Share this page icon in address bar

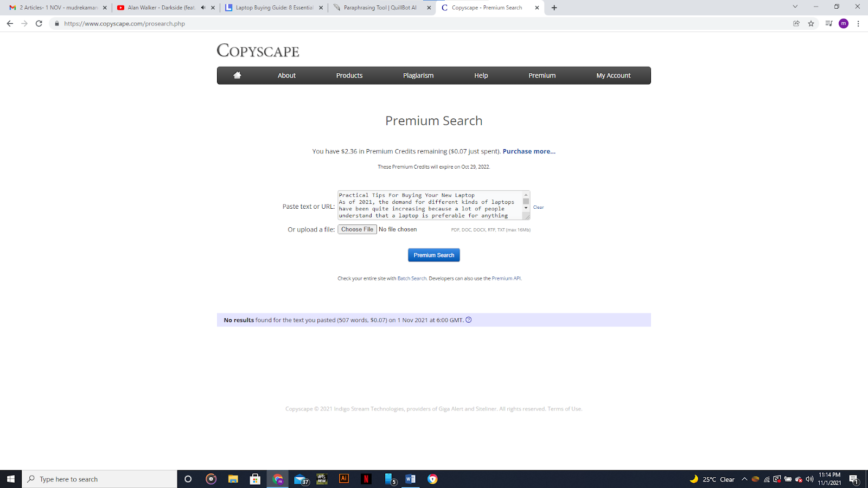796,23
